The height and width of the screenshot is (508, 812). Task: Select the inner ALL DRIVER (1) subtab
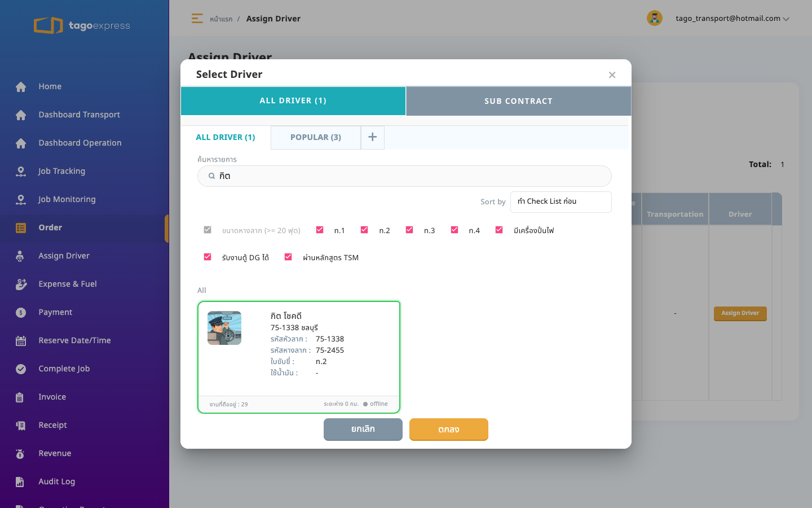click(x=226, y=137)
